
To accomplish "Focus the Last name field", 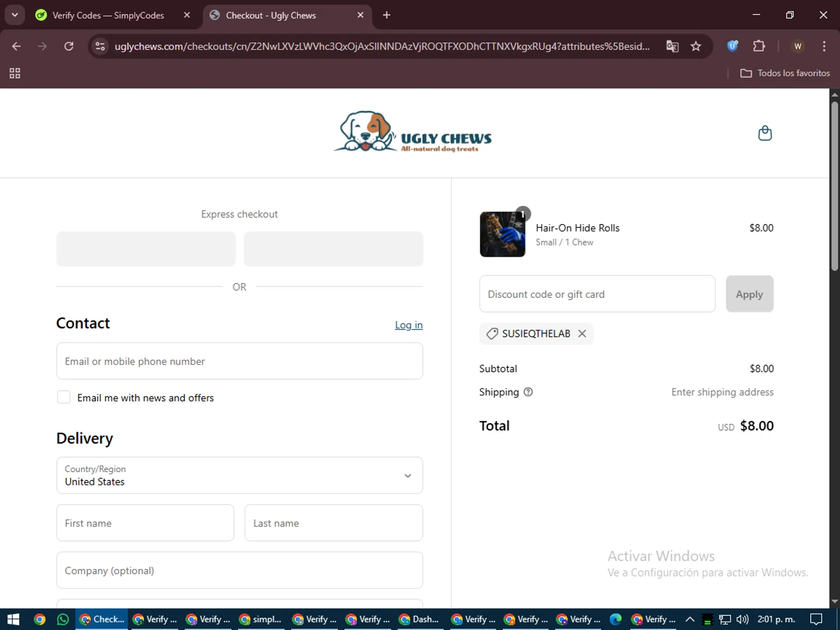I will pos(334,523).
